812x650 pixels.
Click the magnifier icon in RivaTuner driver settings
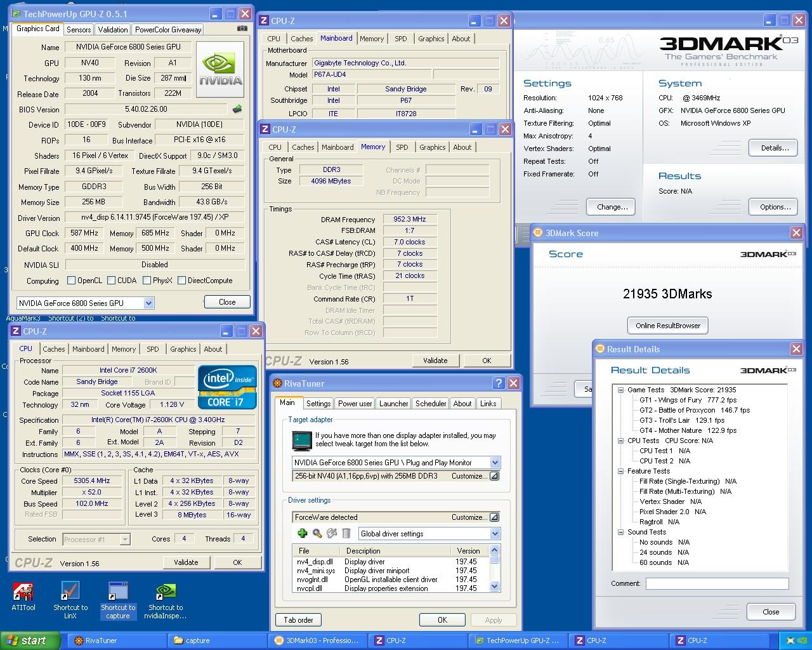[x=317, y=533]
